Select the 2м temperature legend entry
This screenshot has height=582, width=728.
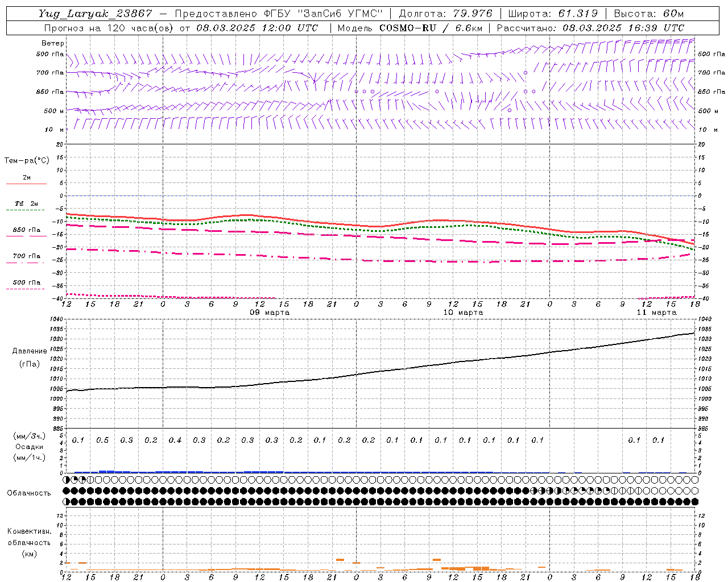27,178
